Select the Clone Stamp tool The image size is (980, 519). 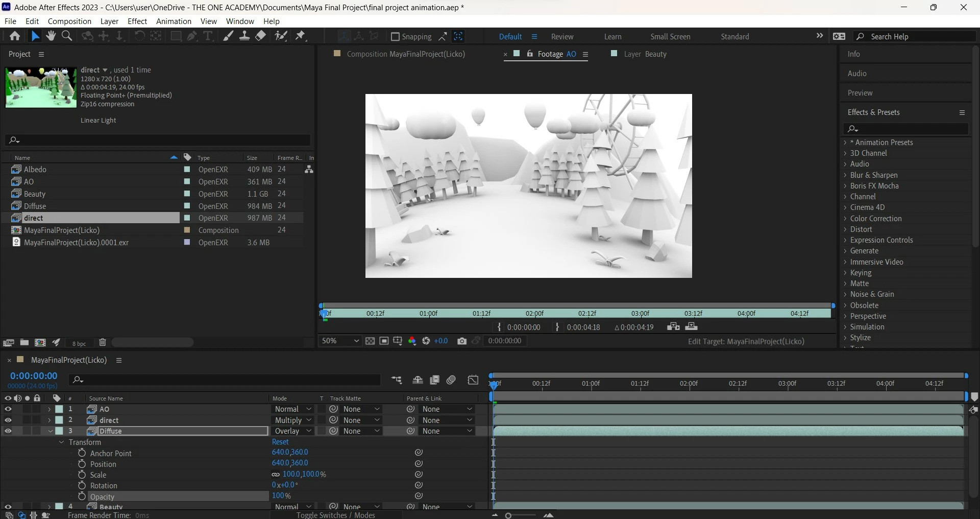coord(244,36)
